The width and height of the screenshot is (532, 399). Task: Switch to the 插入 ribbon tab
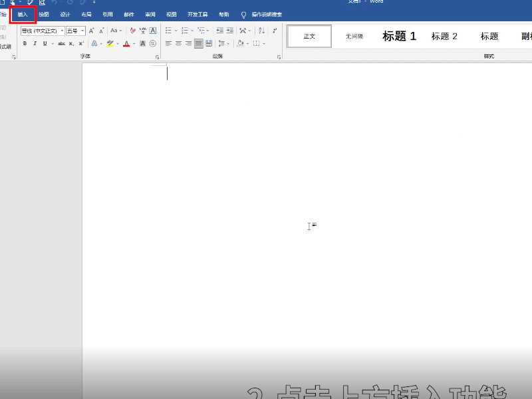[22, 14]
